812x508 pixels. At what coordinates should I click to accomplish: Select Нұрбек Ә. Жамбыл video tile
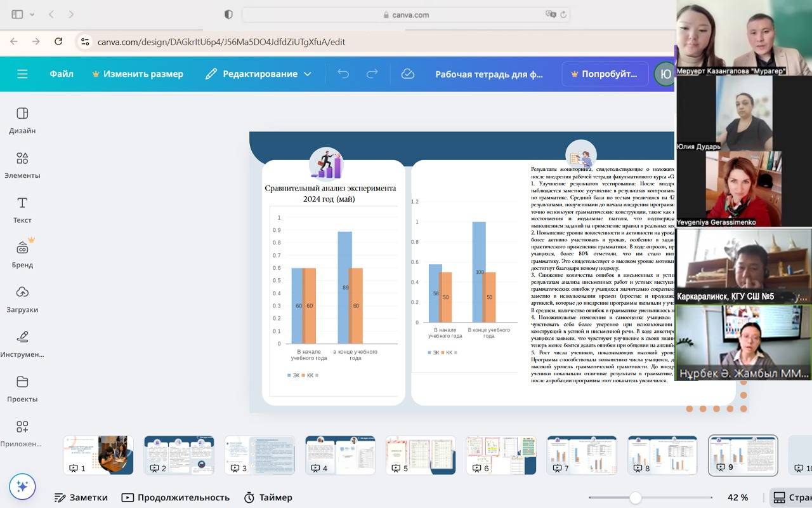(743, 342)
